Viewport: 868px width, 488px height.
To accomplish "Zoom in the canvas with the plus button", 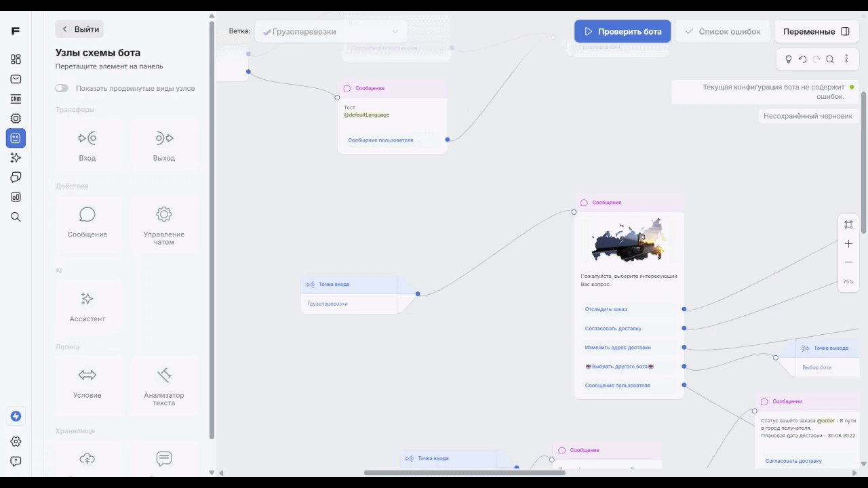I will point(848,243).
